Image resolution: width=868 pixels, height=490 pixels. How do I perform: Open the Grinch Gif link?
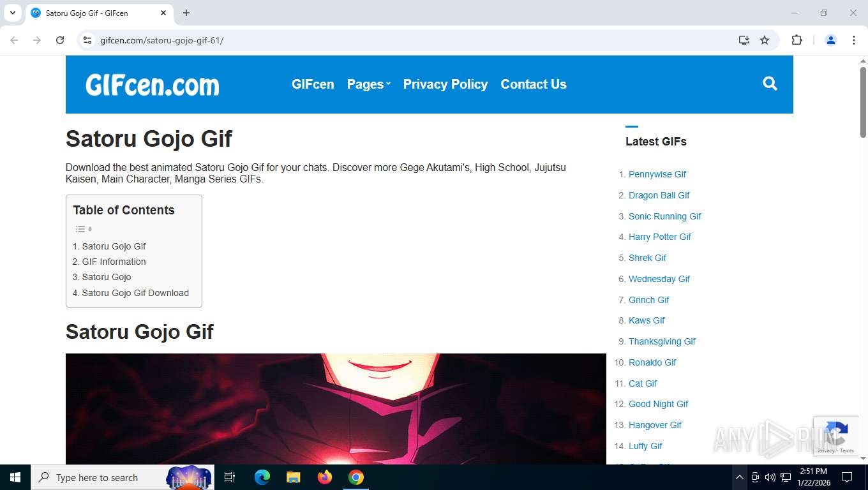point(649,300)
